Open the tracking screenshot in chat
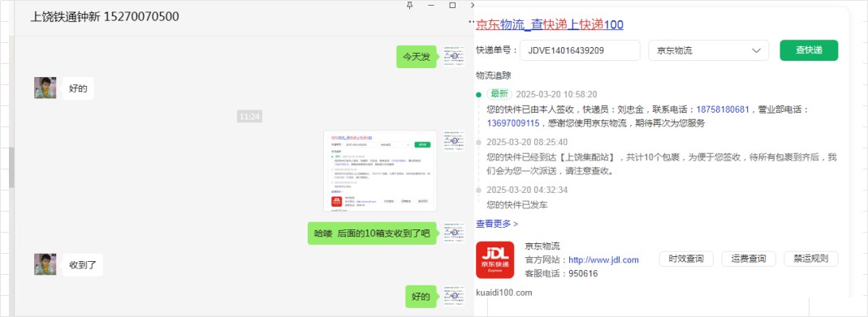The height and width of the screenshot is (317, 868). (380, 170)
